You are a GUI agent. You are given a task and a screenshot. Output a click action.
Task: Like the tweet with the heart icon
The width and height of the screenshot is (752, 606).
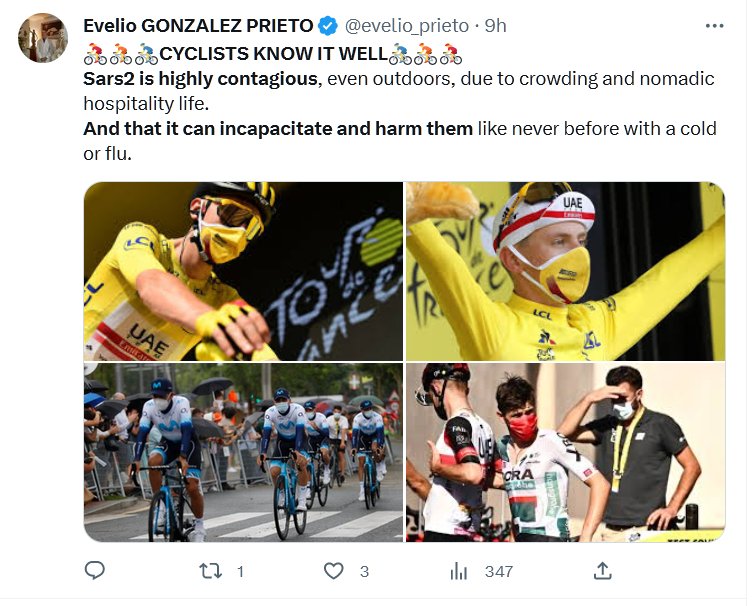point(334,571)
